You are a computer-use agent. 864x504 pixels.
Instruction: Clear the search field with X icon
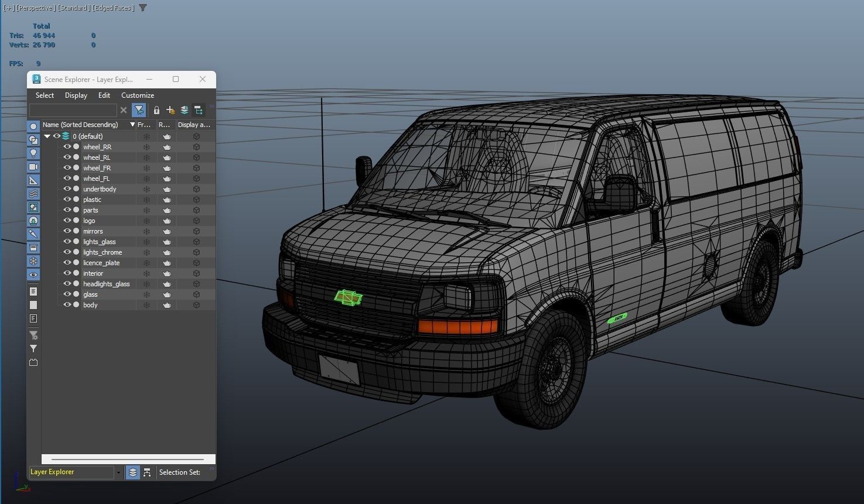124,110
